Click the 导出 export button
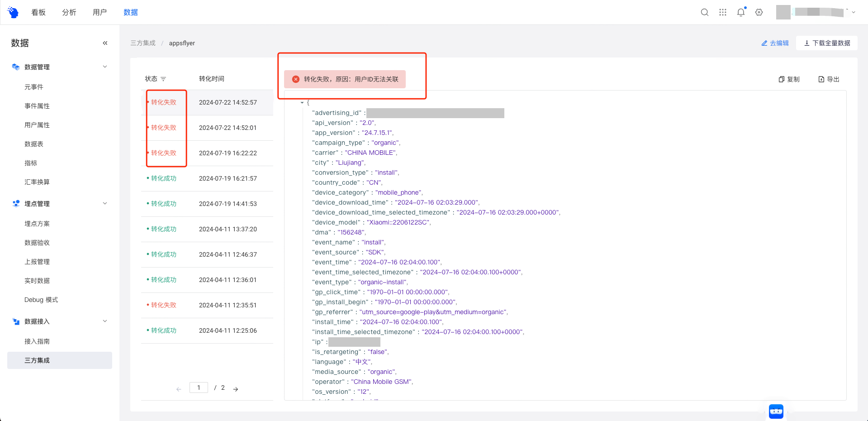 coord(829,79)
